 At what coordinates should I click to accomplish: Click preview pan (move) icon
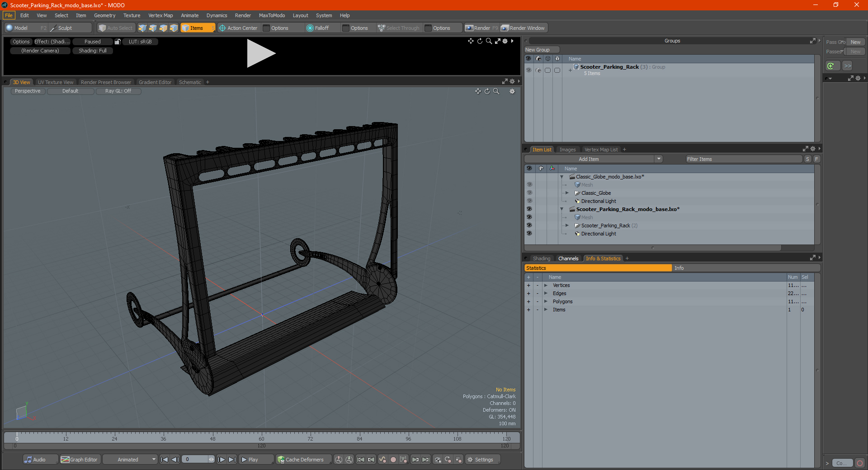(471, 41)
